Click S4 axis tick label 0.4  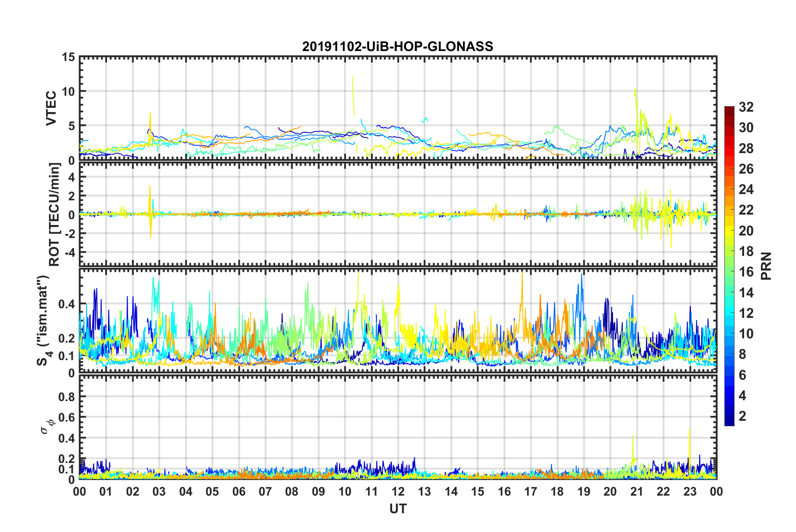[x=67, y=304]
